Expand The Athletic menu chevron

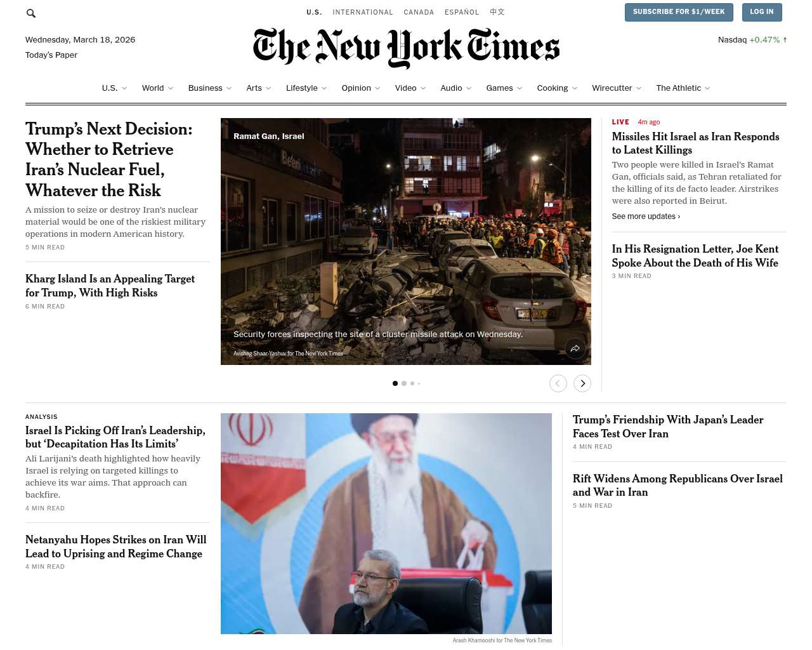[x=707, y=88]
